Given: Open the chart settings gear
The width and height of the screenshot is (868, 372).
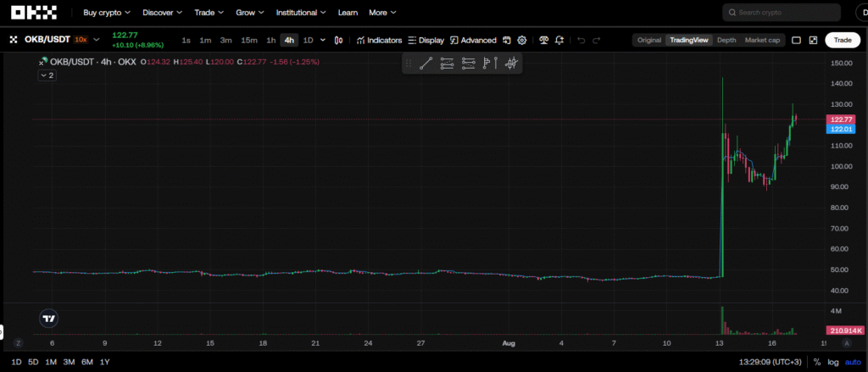Looking at the screenshot, I should tap(521, 40).
